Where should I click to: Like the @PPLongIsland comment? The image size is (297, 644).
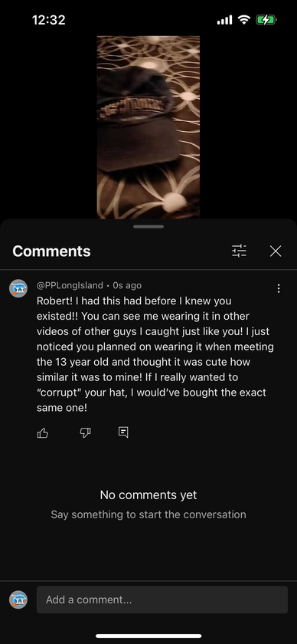pos(43,432)
